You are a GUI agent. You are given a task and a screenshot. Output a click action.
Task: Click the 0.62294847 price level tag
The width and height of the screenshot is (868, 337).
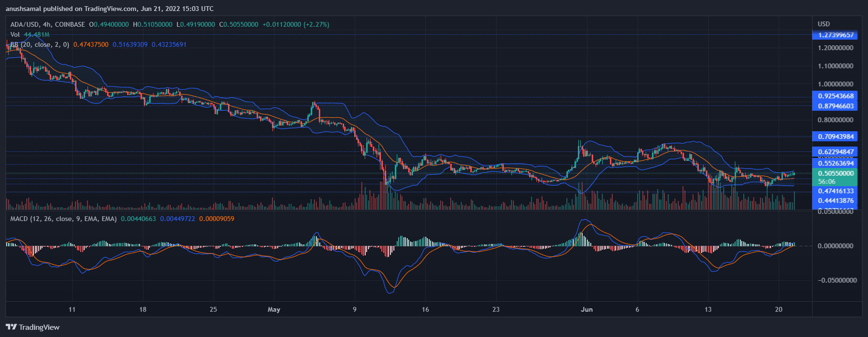tap(835, 152)
